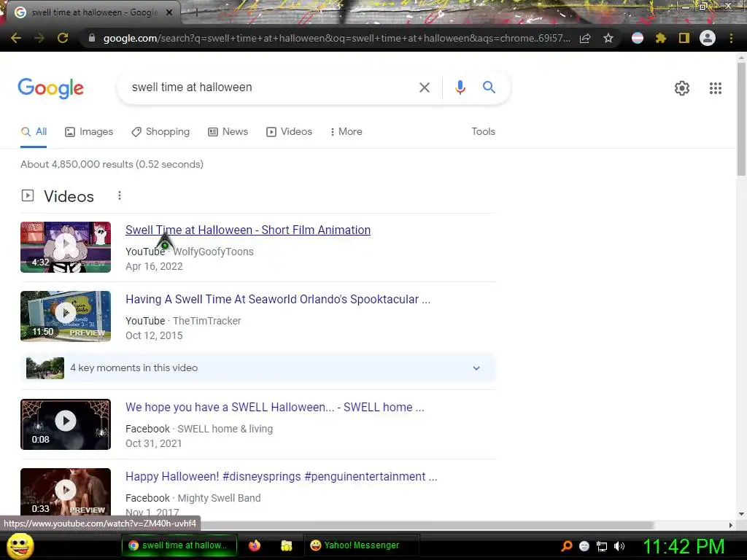
Task: Click the address bar URL
Action: pyautogui.click(x=336, y=38)
